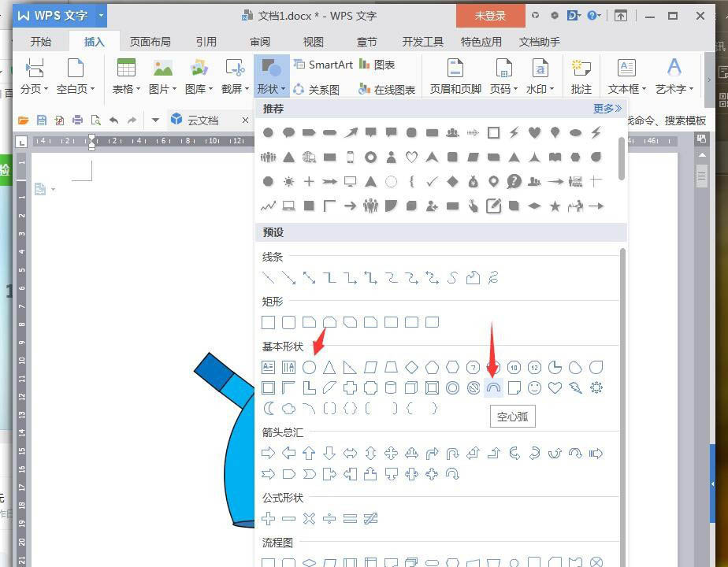Click the print icon in quick toolbar
The height and width of the screenshot is (567, 728).
pyautogui.click(x=77, y=120)
